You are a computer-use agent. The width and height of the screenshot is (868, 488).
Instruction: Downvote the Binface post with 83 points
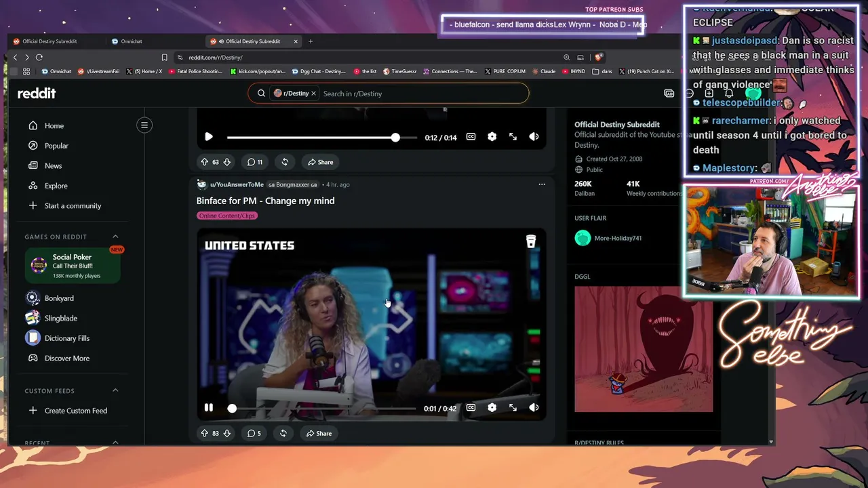click(226, 433)
